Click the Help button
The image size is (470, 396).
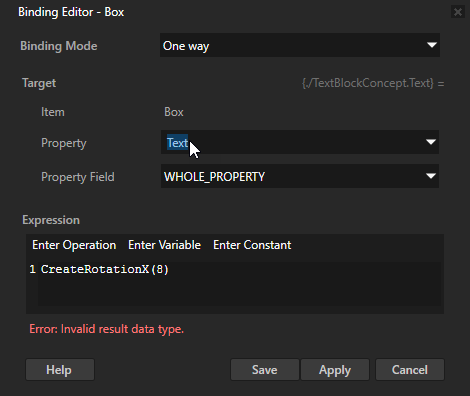tap(60, 370)
